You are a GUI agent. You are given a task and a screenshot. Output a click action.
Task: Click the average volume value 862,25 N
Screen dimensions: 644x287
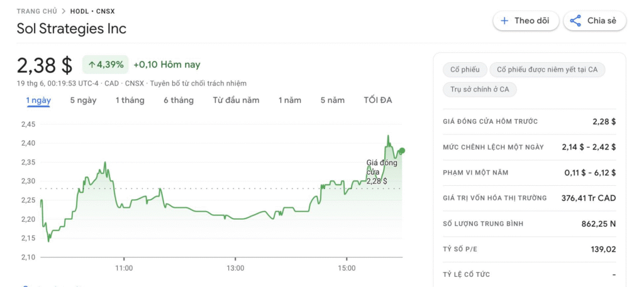(x=599, y=224)
